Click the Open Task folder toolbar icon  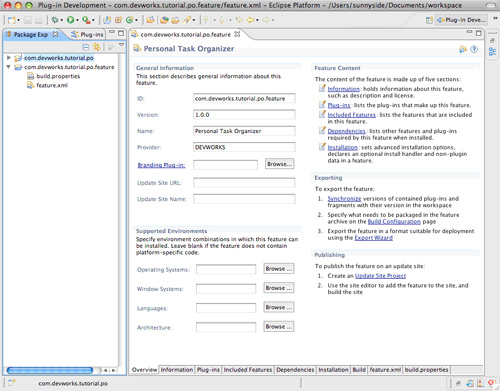(175, 20)
